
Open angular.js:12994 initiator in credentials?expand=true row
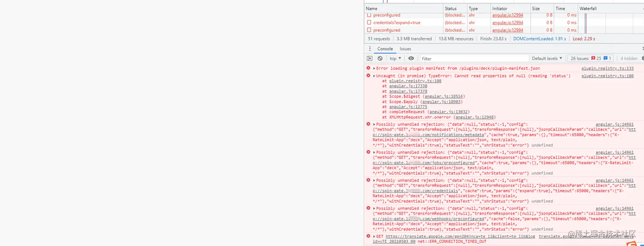click(508, 23)
